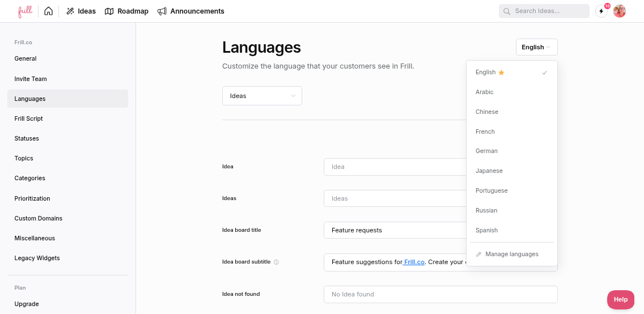The image size is (644, 314).
Task: Click the Ideas plural text field
Action: pyautogui.click(x=395, y=198)
